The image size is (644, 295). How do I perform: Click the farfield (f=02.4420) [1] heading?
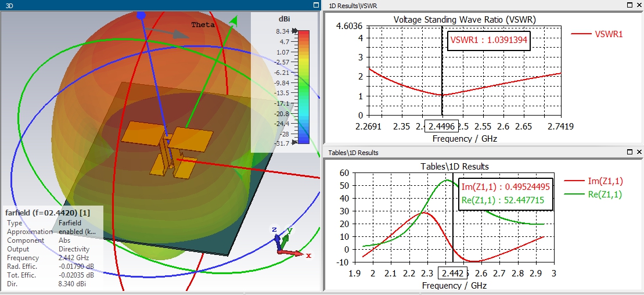(48, 213)
